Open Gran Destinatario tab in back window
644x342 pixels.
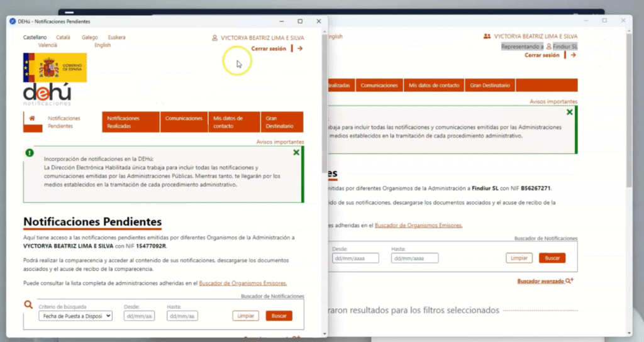point(490,85)
